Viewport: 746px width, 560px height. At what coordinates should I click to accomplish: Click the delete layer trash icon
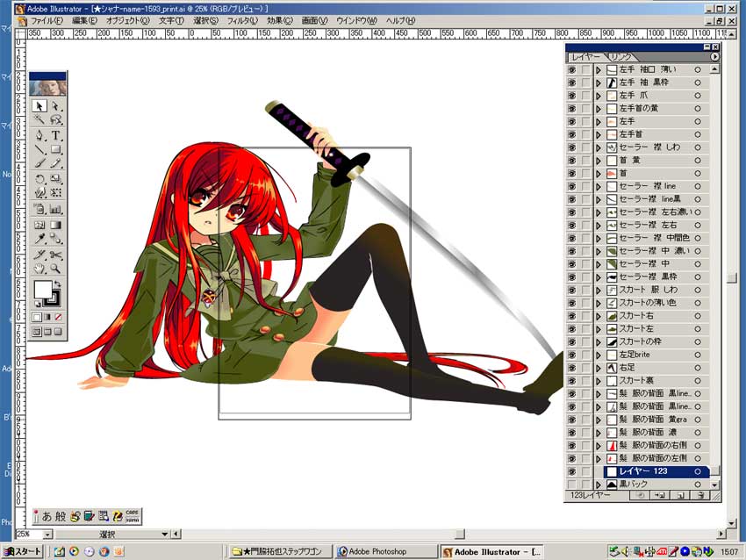700,495
